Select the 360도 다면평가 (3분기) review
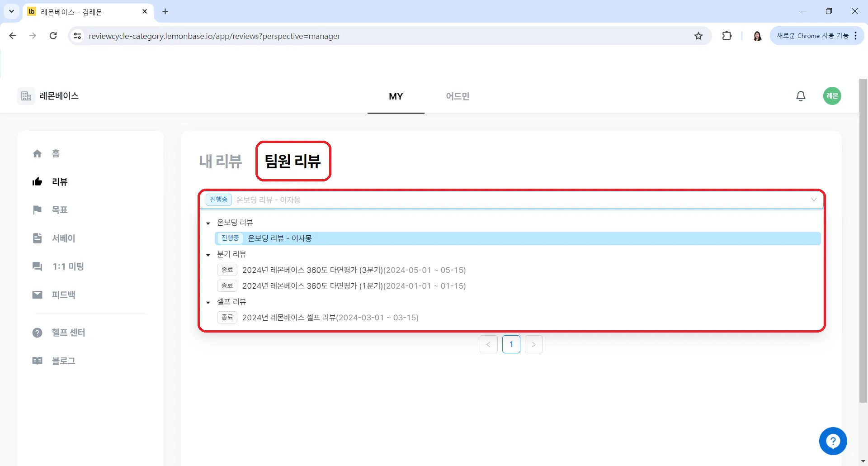868x466 pixels. point(518,270)
